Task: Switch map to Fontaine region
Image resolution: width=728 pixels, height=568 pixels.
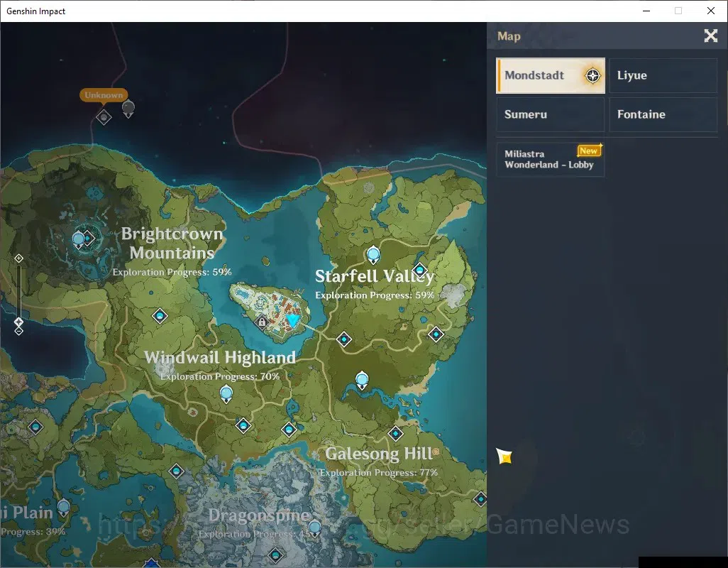Action: click(x=663, y=114)
